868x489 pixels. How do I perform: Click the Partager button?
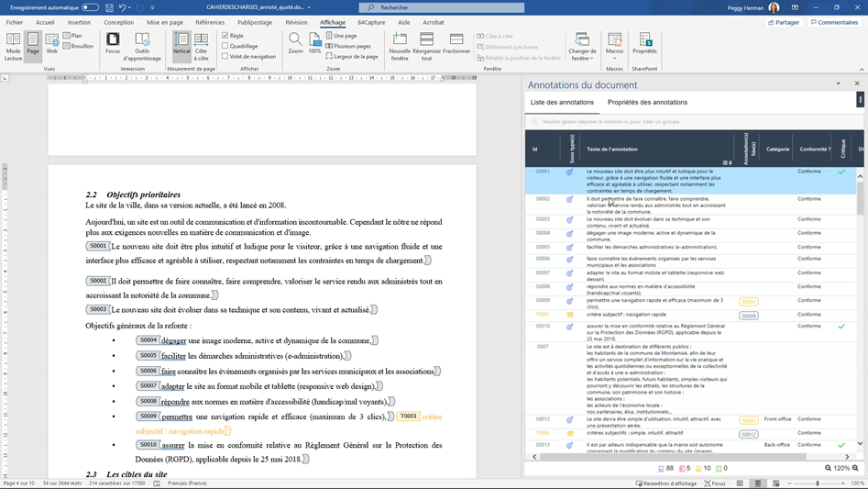[x=784, y=22]
